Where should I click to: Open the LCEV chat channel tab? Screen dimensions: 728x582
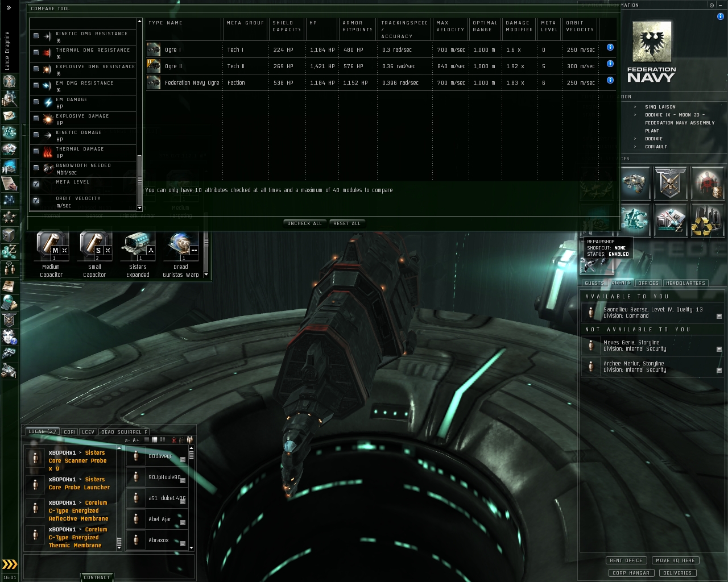(88, 432)
